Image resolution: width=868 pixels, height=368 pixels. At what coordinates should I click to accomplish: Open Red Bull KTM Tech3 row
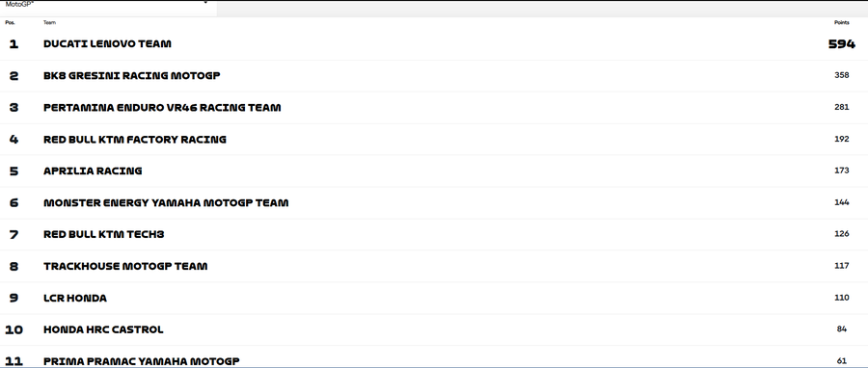click(434, 235)
